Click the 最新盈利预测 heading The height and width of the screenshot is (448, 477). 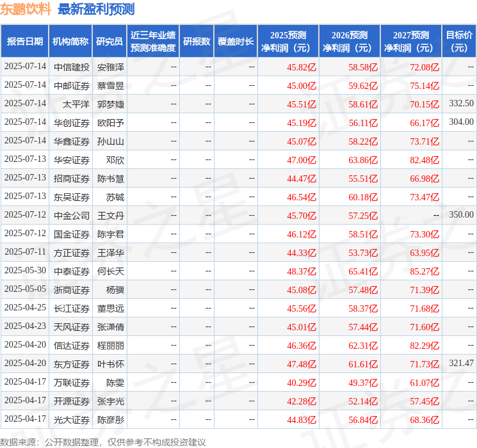tap(96, 9)
